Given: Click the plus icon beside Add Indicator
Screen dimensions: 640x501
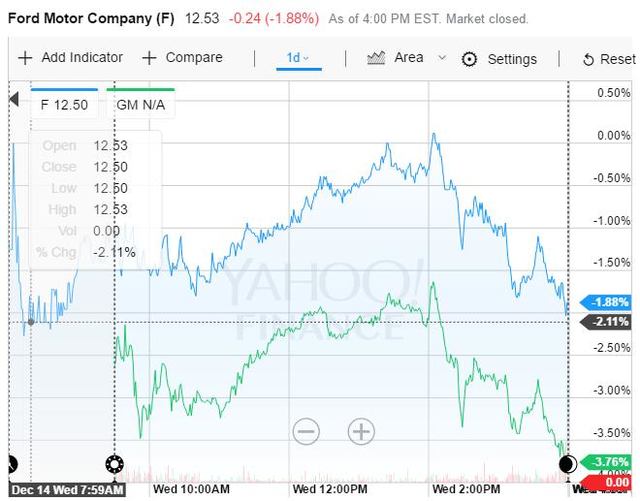Looking at the screenshot, I should (25, 58).
